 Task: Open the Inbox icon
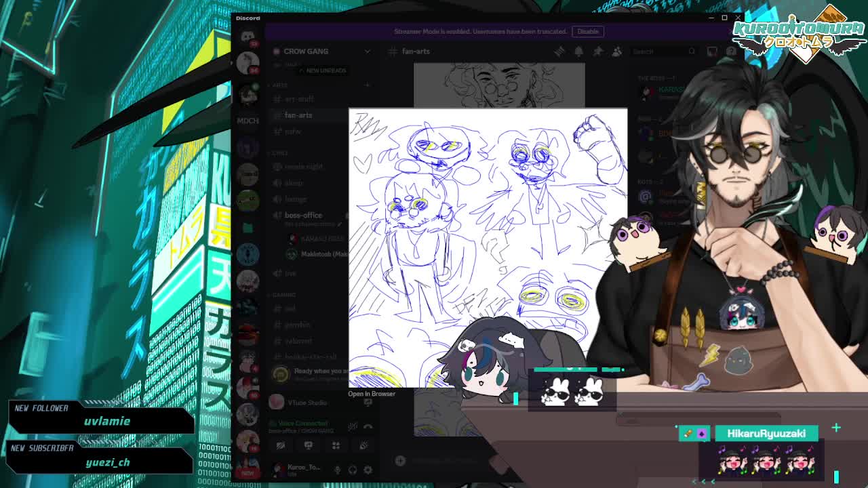click(x=712, y=52)
